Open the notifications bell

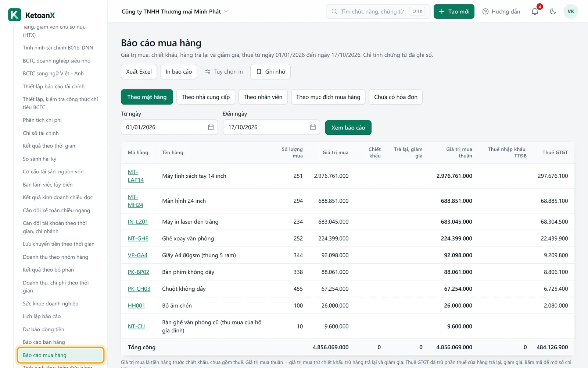(x=535, y=11)
